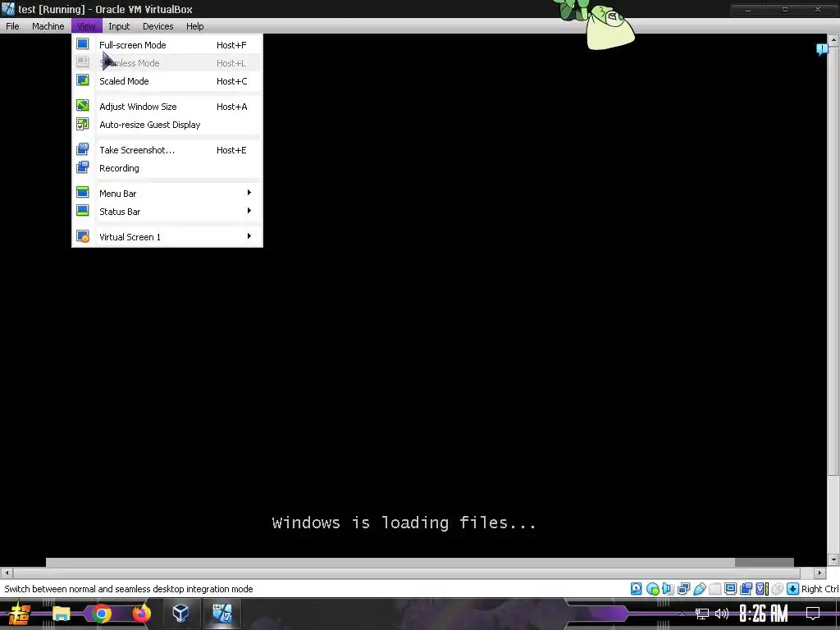Select Full-screen Mode
Image resolution: width=840 pixels, height=630 pixels.
(x=167, y=45)
